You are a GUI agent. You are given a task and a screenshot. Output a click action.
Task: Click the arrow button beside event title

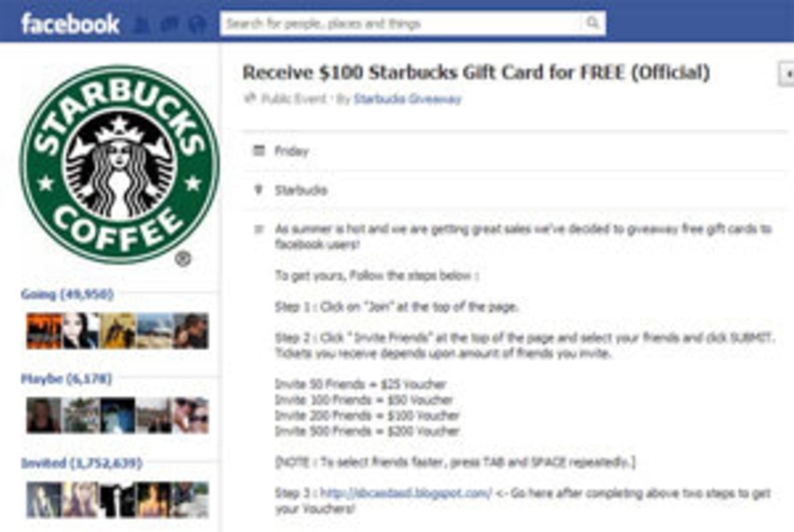pyautogui.click(x=786, y=74)
